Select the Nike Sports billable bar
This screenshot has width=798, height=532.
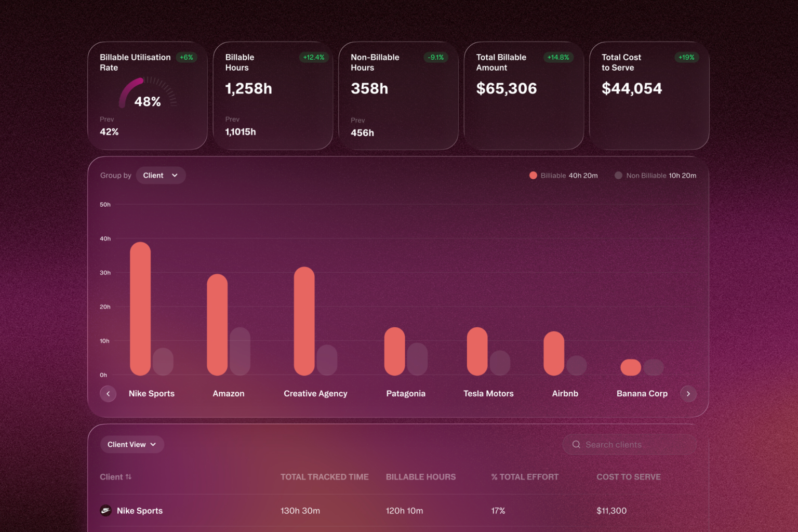pos(140,309)
